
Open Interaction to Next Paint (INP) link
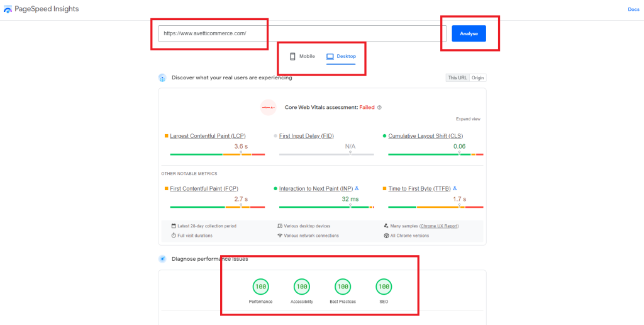click(316, 188)
